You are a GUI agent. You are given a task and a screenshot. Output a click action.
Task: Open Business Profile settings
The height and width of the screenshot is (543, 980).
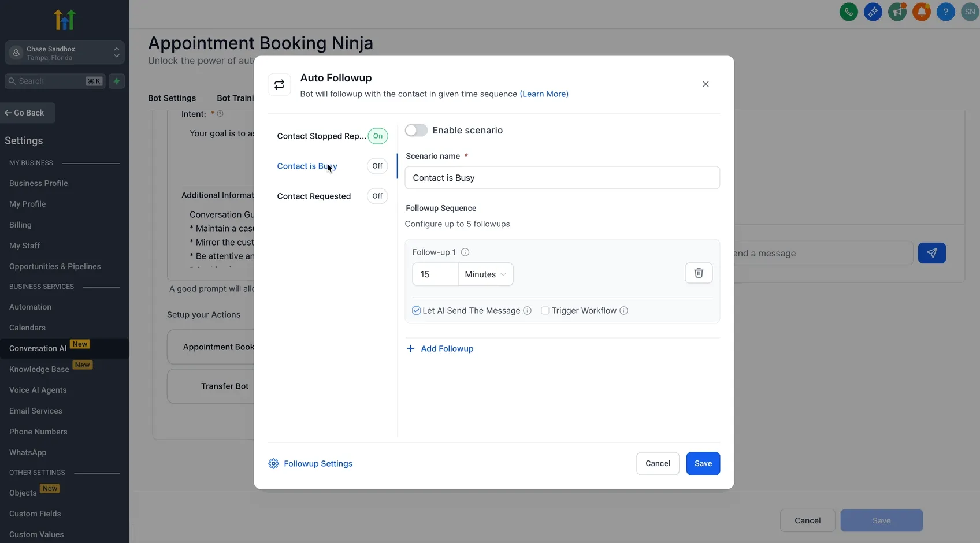(x=38, y=183)
